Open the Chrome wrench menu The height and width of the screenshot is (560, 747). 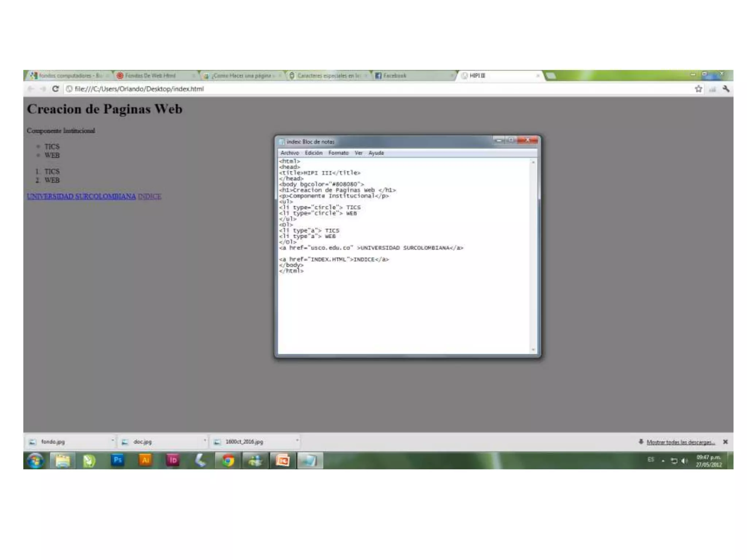(x=726, y=89)
